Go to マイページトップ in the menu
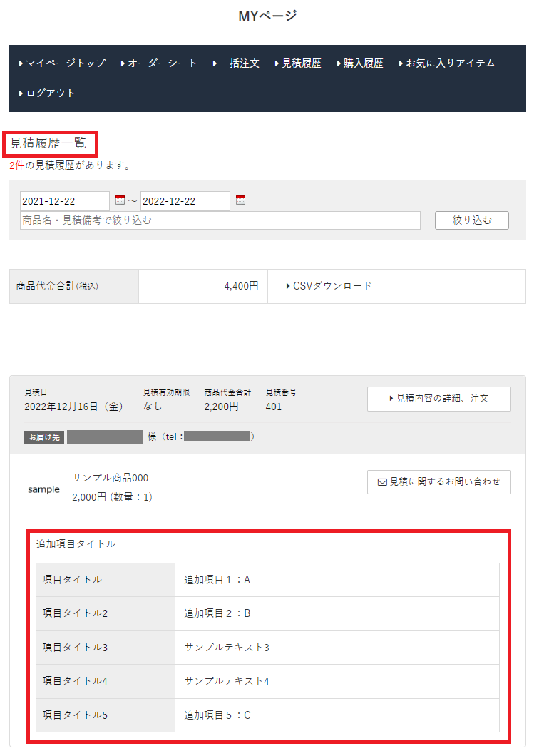Viewport: 539px width, 756px height. (62, 63)
